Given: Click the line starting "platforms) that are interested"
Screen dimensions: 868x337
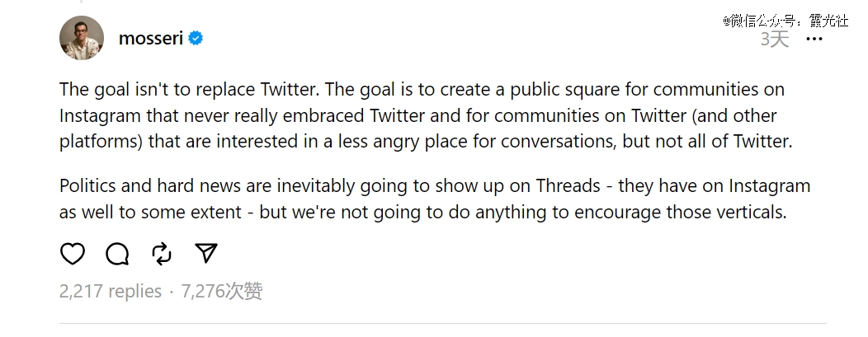Looking at the screenshot, I should pyautogui.click(x=426, y=142).
